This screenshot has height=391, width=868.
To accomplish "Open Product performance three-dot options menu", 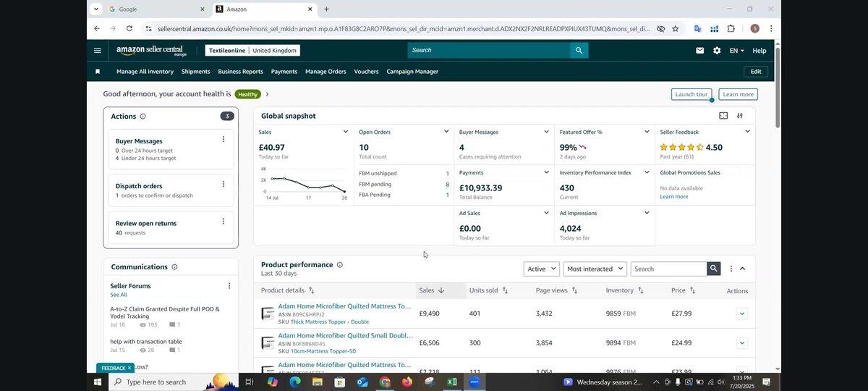I will pyautogui.click(x=731, y=269).
